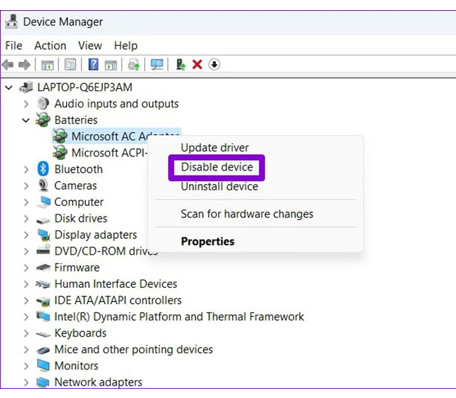The width and height of the screenshot is (456, 398).
Task: Collapse the LAPTOP-Q6EJP3AM root node
Action: pos(9,88)
